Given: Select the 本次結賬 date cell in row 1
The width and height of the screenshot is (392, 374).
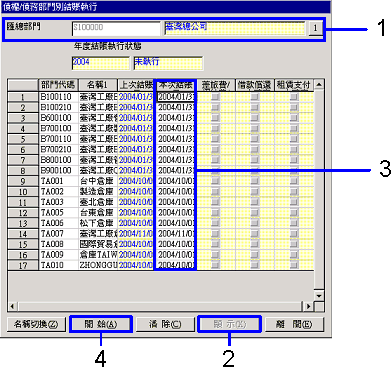Looking at the screenshot, I should pyautogui.click(x=176, y=97).
